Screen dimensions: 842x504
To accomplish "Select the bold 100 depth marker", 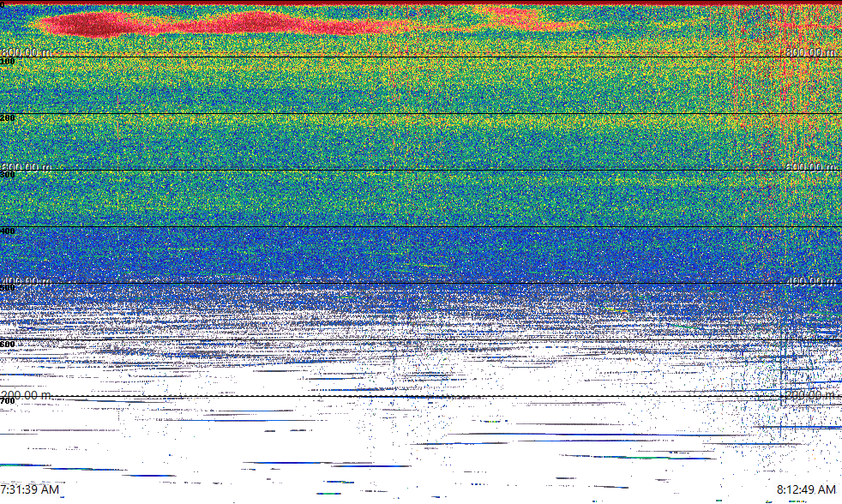I will click(x=8, y=62).
